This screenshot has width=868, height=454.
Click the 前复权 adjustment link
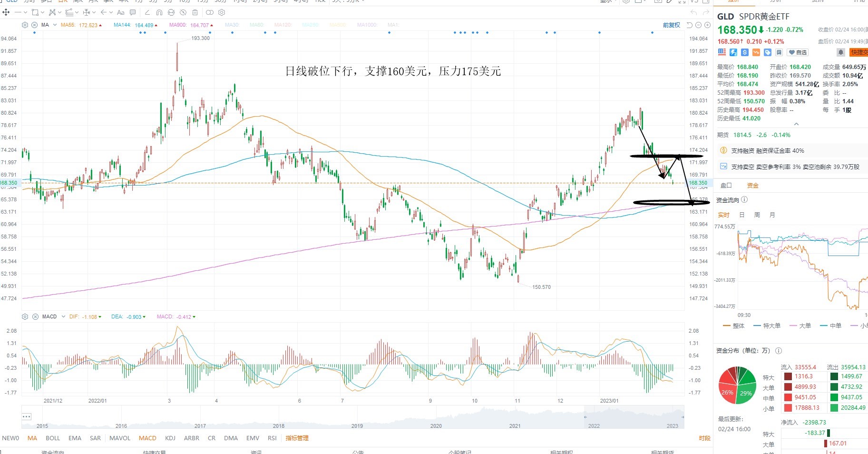tap(672, 25)
